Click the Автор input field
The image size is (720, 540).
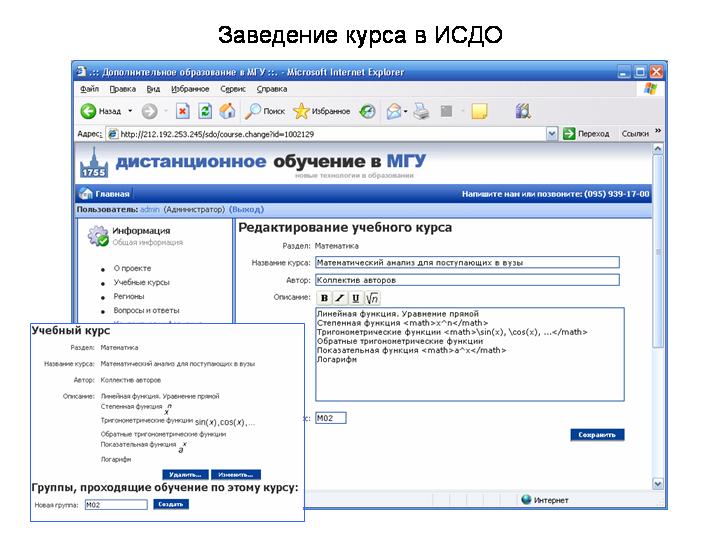[467, 280]
